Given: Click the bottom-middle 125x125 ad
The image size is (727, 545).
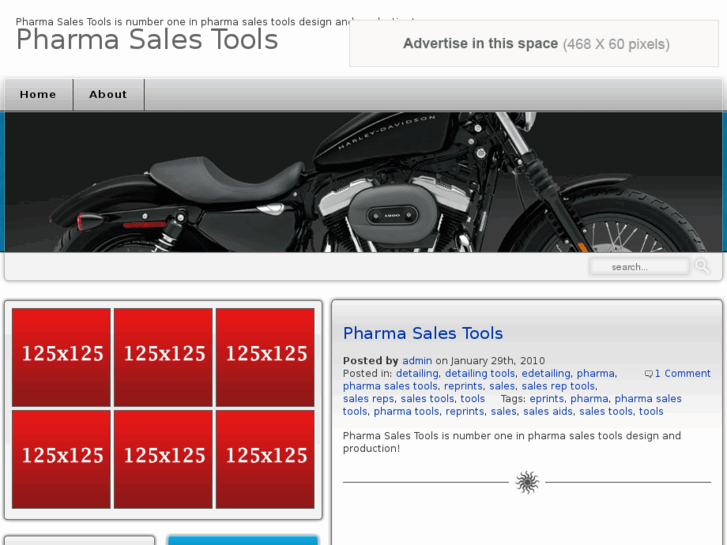Looking at the screenshot, I should [163, 459].
